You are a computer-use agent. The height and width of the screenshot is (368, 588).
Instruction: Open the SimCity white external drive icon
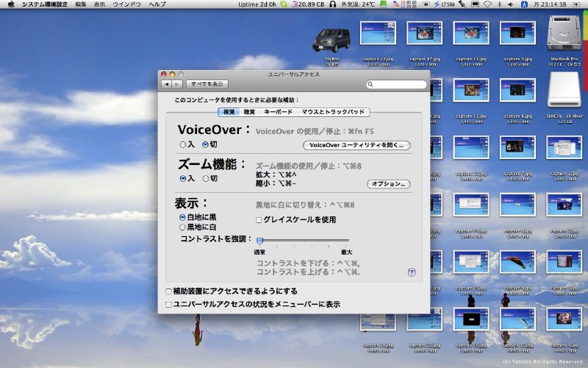tap(564, 90)
